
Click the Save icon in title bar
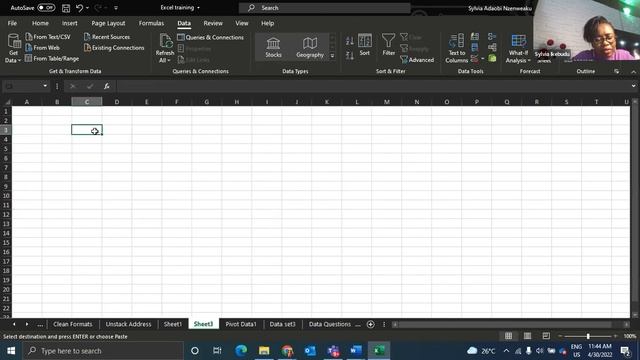pos(66,8)
